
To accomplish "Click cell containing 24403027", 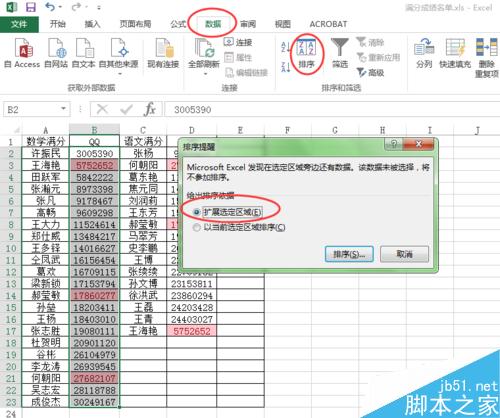I will (192, 319).
